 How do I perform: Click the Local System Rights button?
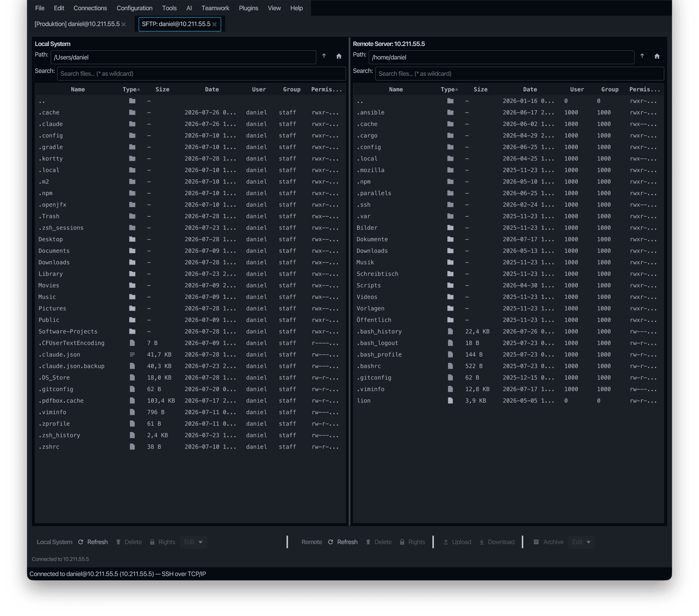162,542
